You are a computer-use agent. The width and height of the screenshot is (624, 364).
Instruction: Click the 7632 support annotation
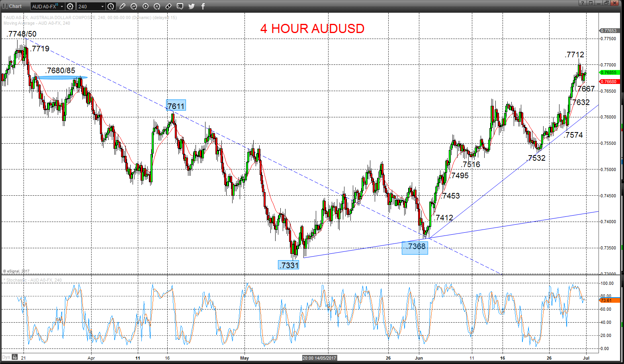581,102
